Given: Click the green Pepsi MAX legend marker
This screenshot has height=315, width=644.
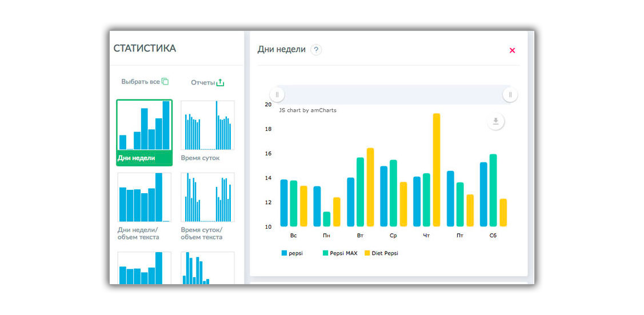Looking at the screenshot, I should point(325,253).
